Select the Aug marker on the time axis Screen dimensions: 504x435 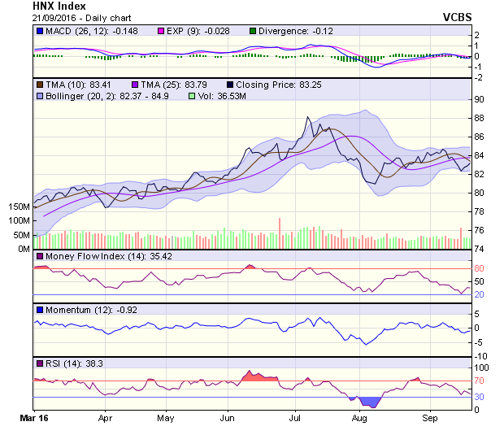click(358, 417)
